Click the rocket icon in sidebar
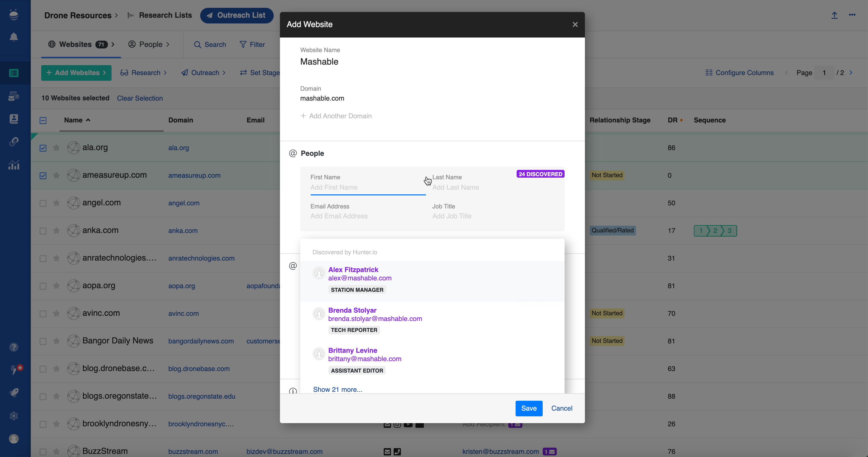The image size is (868, 457). (x=14, y=393)
